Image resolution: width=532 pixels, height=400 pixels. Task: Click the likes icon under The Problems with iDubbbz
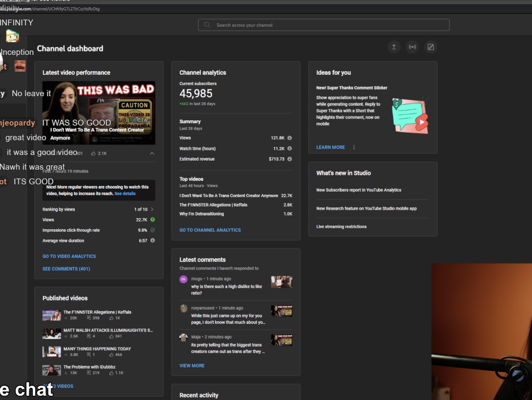pyautogui.click(x=111, y=373)
